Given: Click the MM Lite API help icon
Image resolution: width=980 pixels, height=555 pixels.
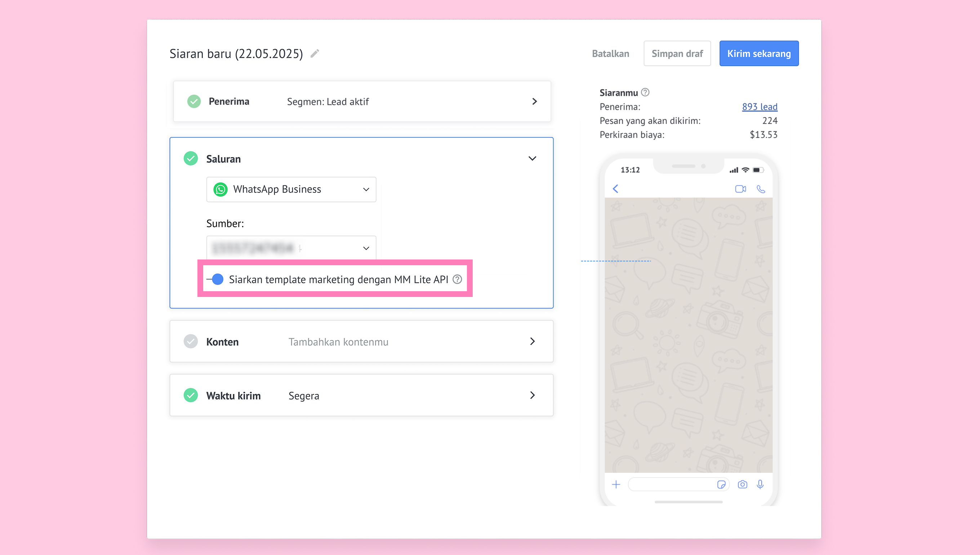Looking at the screenshot, I should (457, 279).
